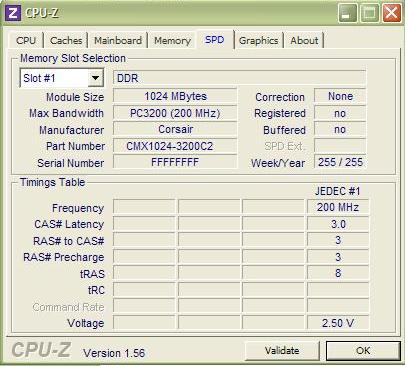Screen dimensions: 405x366
Task: Click the maximize window button
Action: 369,13
